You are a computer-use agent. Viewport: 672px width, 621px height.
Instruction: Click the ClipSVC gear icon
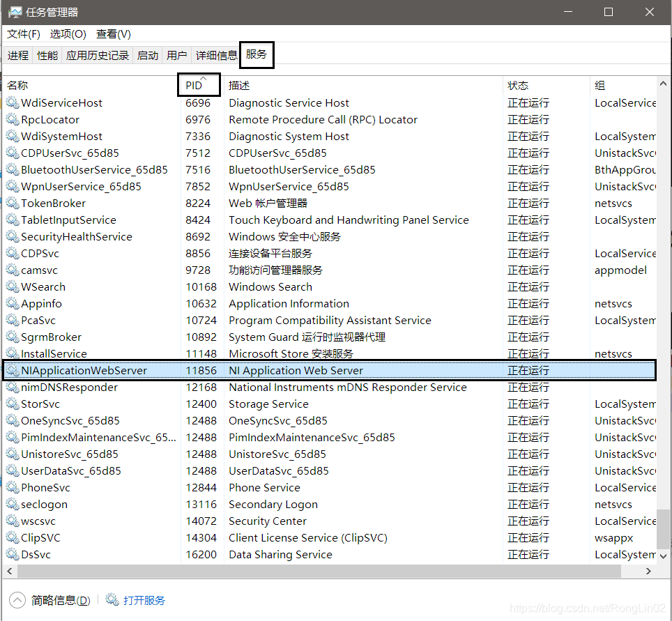click(x=13, y=537)
